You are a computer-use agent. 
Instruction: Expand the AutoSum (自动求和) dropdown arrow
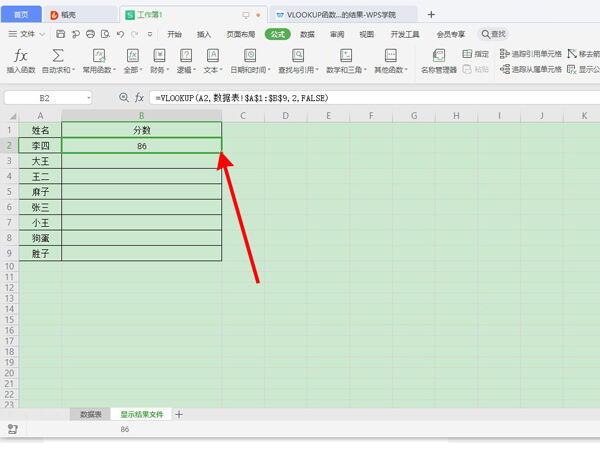(x=73, y=70)
